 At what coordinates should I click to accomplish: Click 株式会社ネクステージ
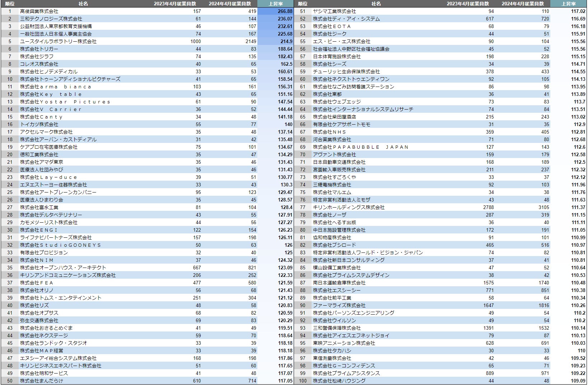[44, 335]
